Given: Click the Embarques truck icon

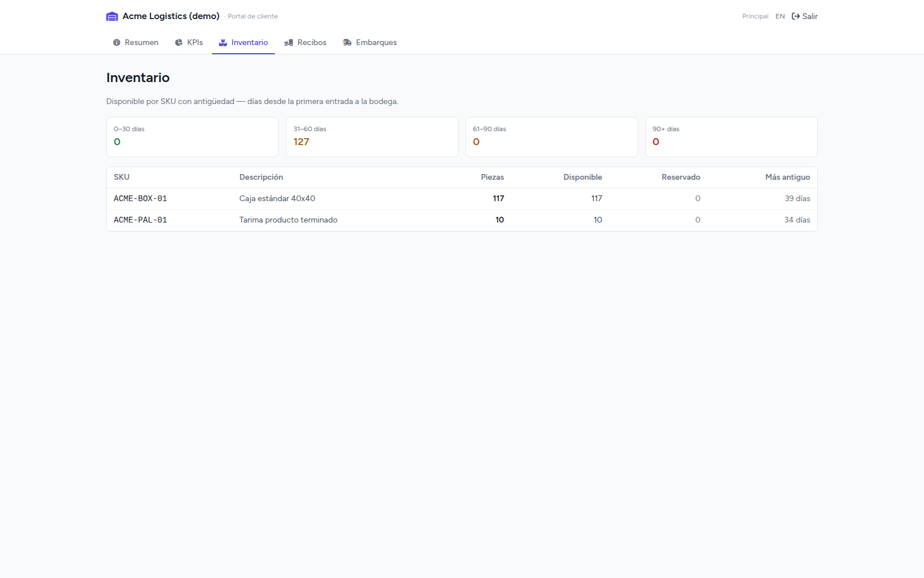Looking at the screenshot, I should [347, 42].
